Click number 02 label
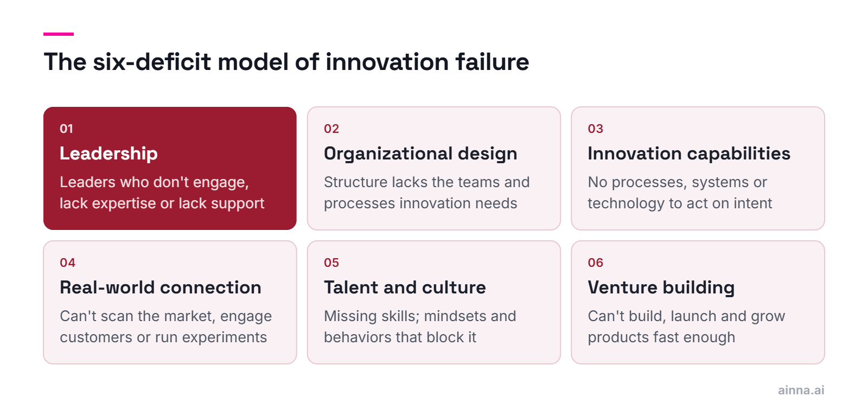The image size is (868, 416). tap(331, 129)
